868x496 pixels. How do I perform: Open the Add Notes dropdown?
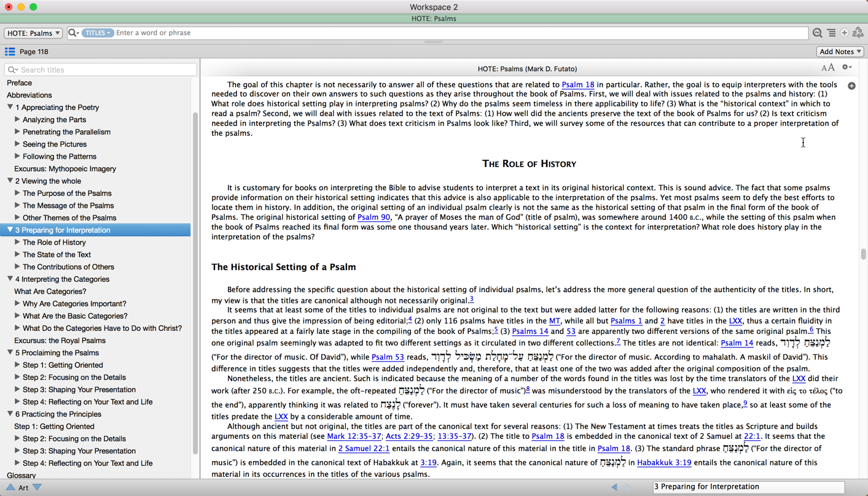(x=840, y=52)
